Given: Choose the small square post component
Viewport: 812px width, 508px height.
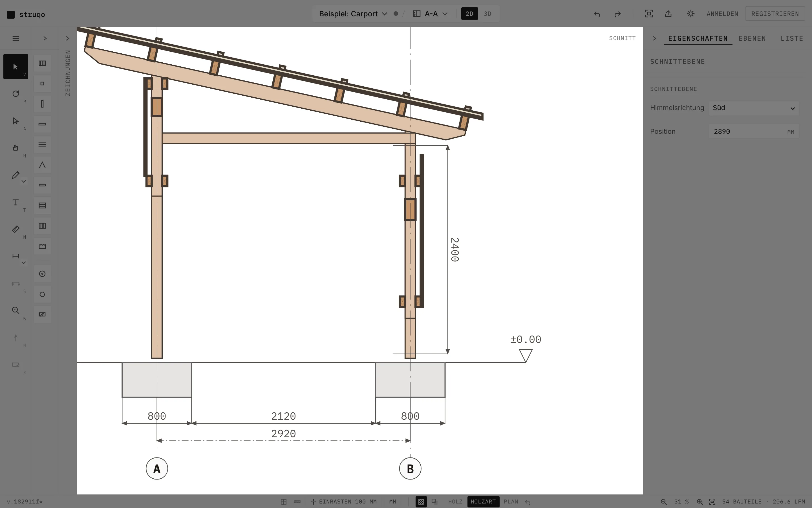Looking at the screenshot, I should click(42, 84).
